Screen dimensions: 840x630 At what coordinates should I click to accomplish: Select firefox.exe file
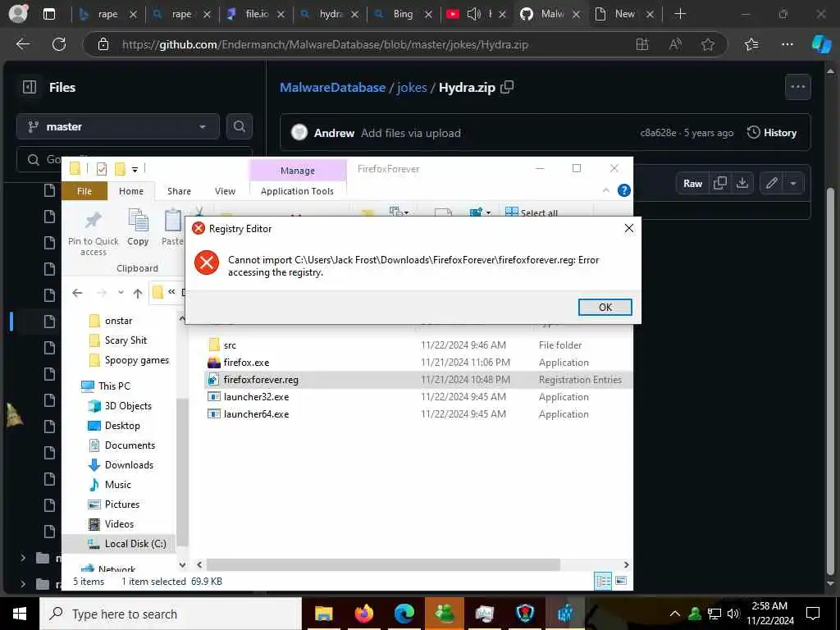click(x=246, y=362)
